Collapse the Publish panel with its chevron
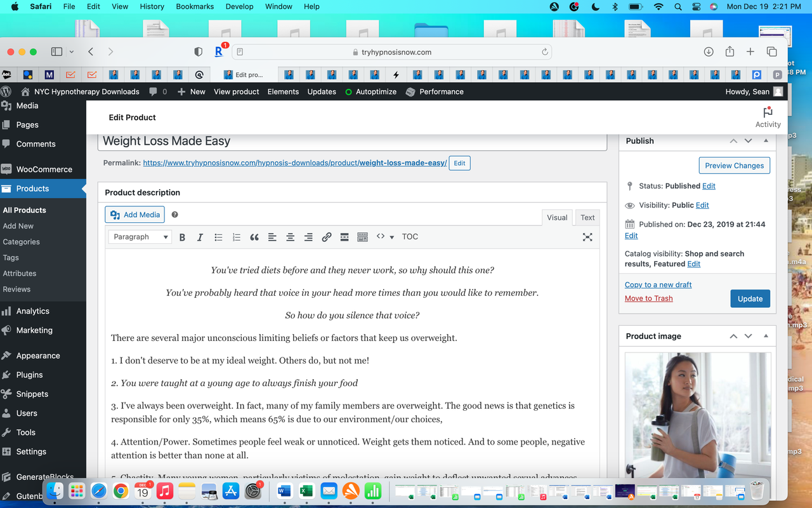Image resolution: width=812 pixels, height=508 pixels. [733, 140]
